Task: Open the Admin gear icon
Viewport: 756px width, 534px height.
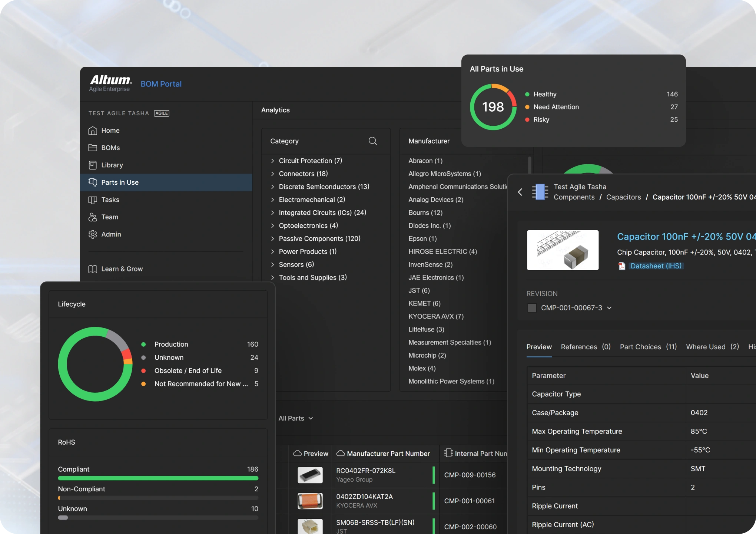Action: [x=93, y=234]
